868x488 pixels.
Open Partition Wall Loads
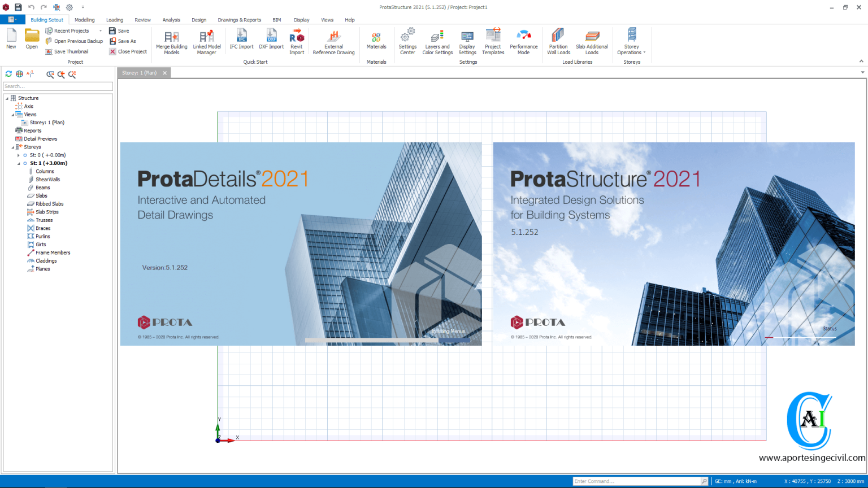558,41
